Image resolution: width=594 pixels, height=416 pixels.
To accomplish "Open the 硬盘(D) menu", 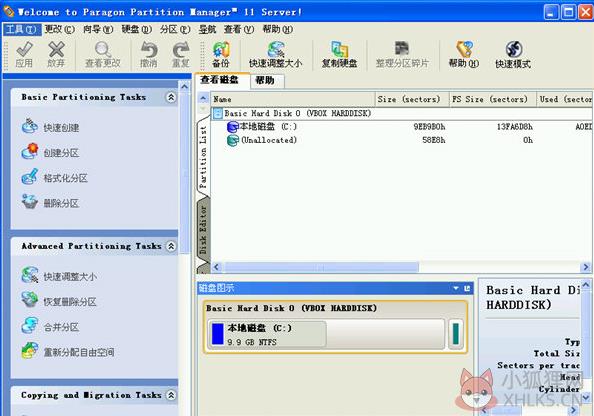I will pos(136,29).
